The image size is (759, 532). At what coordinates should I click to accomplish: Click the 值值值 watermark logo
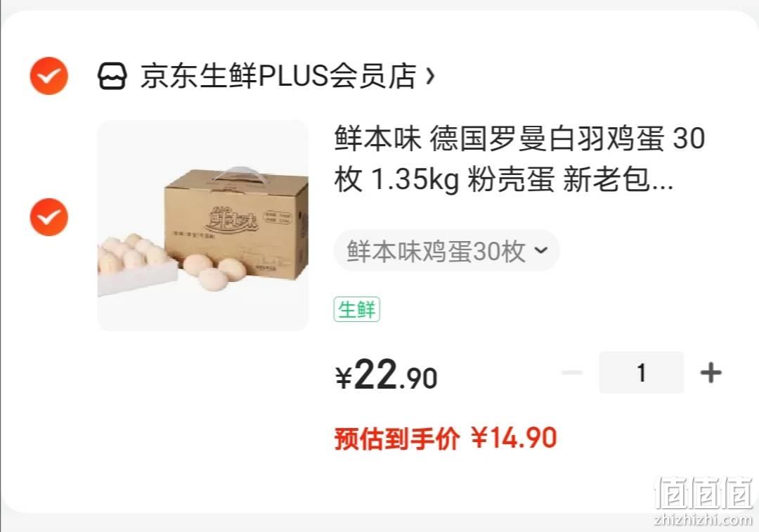pyautogui.click(x=703, y=493)
